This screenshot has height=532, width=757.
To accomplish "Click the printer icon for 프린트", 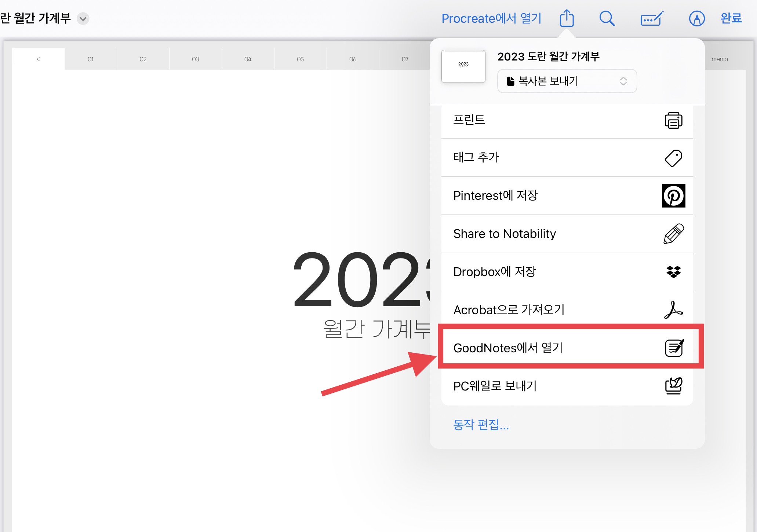I will tap(673, 120).
